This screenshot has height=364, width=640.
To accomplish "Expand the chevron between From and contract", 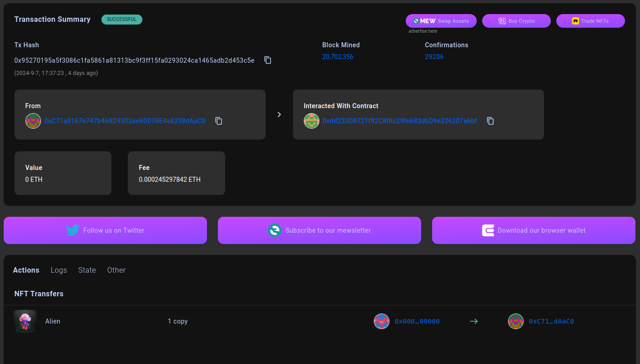I will [279, 115].
